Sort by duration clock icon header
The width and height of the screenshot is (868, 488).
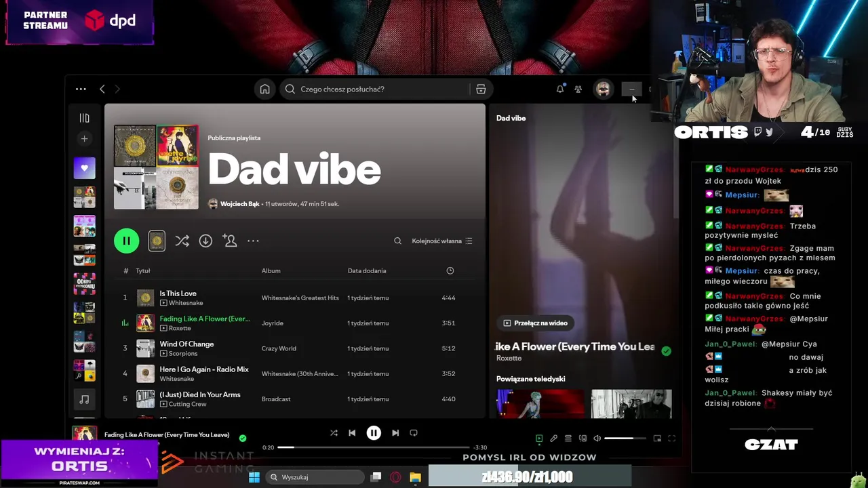(x=450, y=270)
